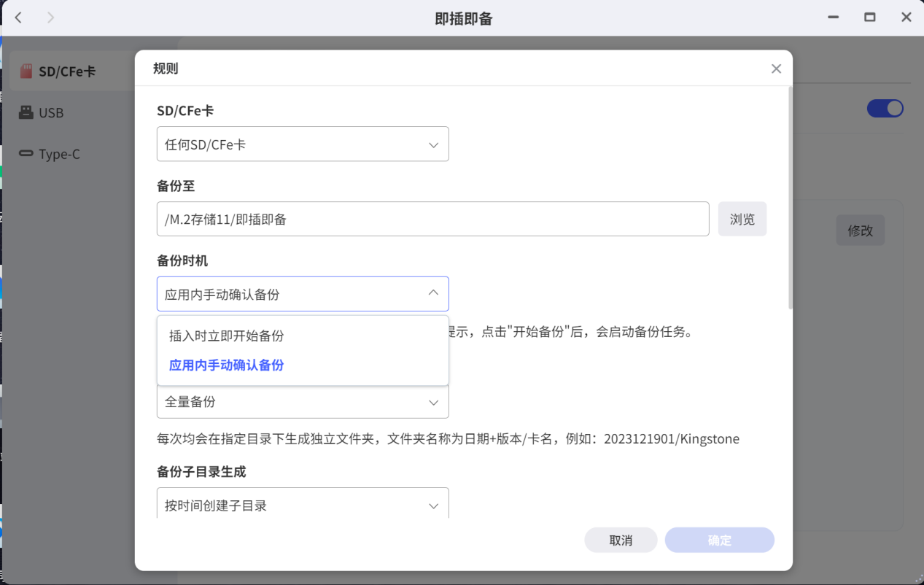Click the USB drive sidebar icon

[26, 112]
